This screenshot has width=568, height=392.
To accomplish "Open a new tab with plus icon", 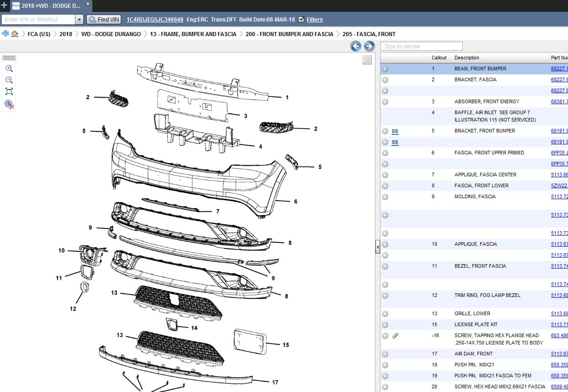I will [x=4, y=5].
